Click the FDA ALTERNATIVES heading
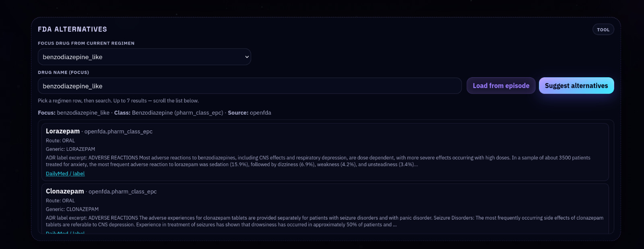Image resolution: width=644 pixels, height=249 pixels. pos(72,29)
